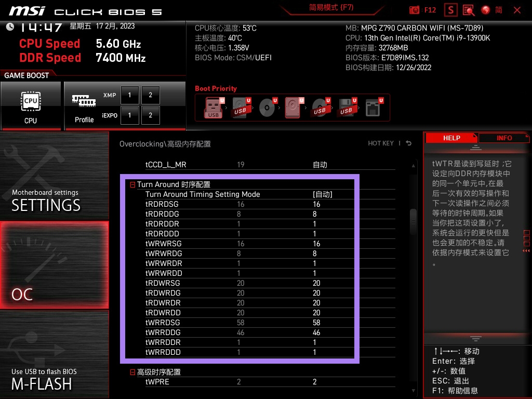
Task: Switch to 简易模式 (F7) easy mode
Action: (331, 7)
